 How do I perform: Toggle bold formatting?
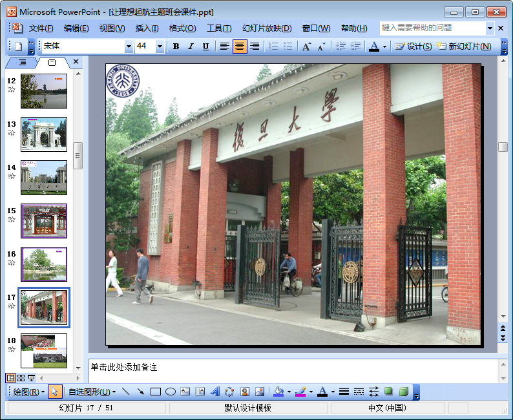coord(176,47)
